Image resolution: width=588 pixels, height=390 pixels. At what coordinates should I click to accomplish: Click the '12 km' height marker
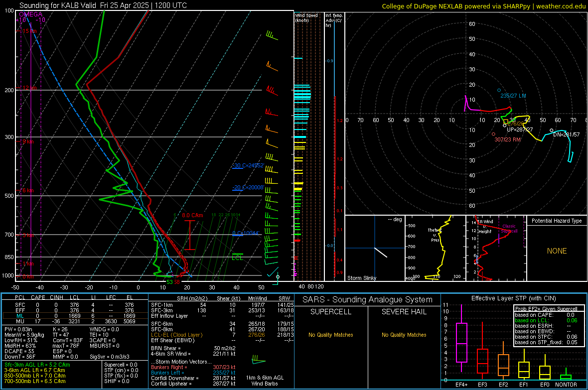coord(29,88)
